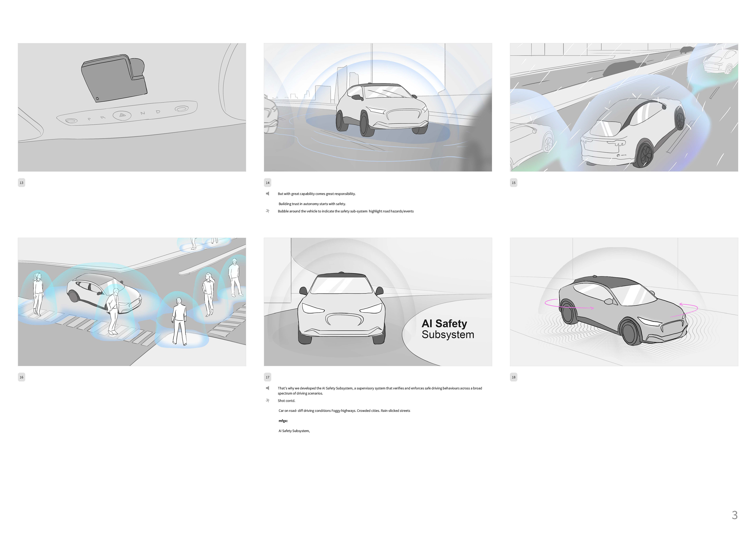Select the frame number badge 18

click(514, 377)
